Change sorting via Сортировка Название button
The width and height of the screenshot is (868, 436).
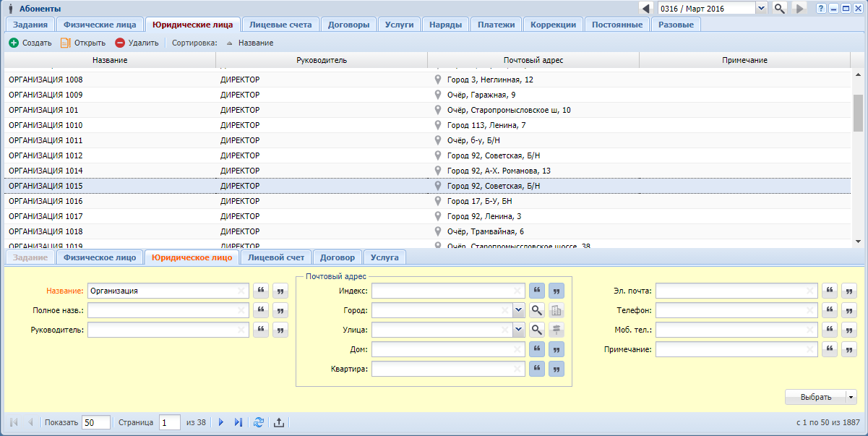coord(250,43)
